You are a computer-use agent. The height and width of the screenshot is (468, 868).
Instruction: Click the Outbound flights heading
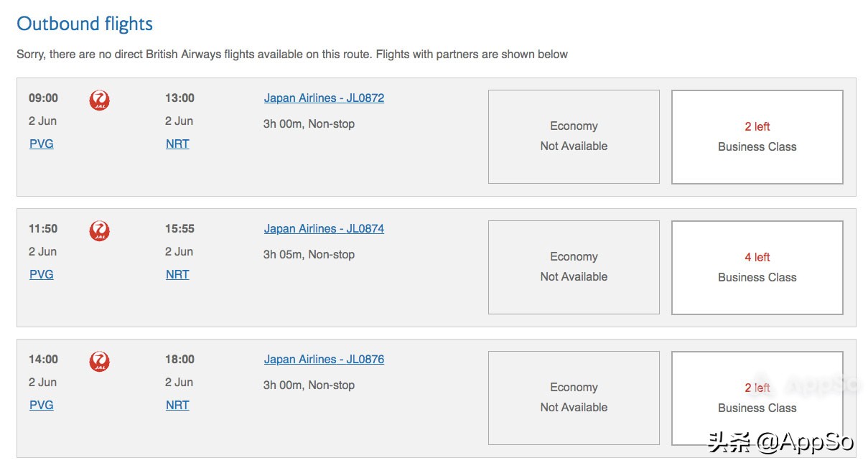coord(85,24)
